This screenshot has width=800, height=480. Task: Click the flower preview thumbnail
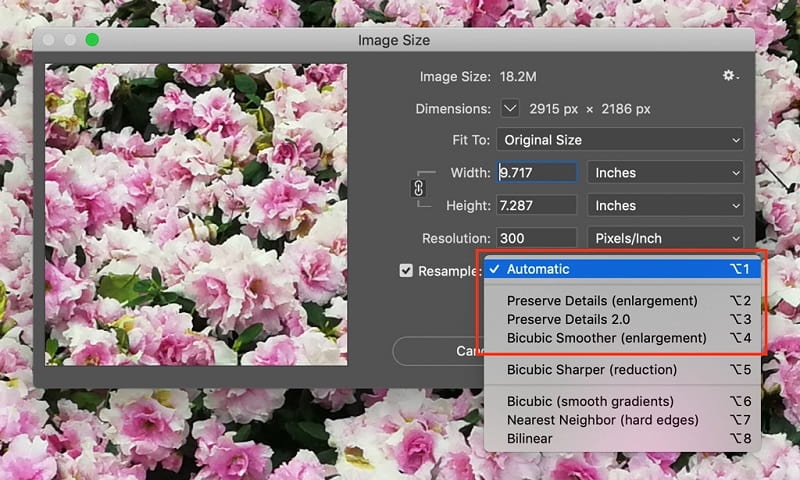(x=196, y=214)
